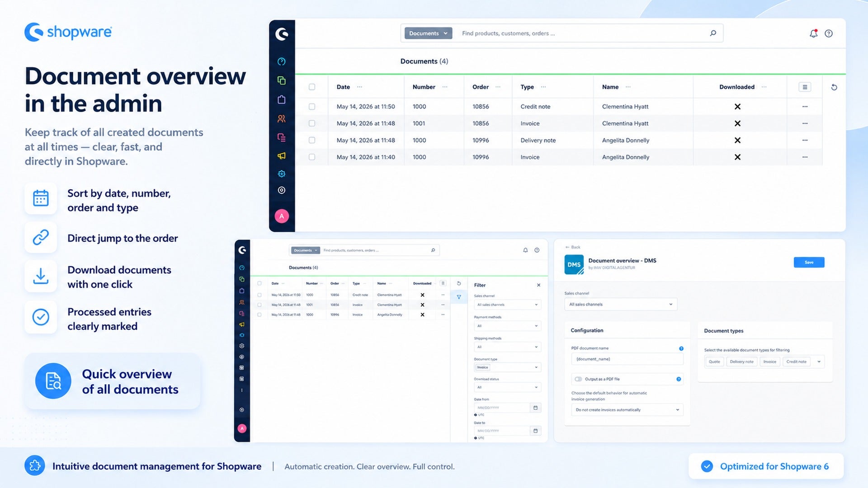Open the Settings icon above the avatar in the large sidebar

(281, 190)
